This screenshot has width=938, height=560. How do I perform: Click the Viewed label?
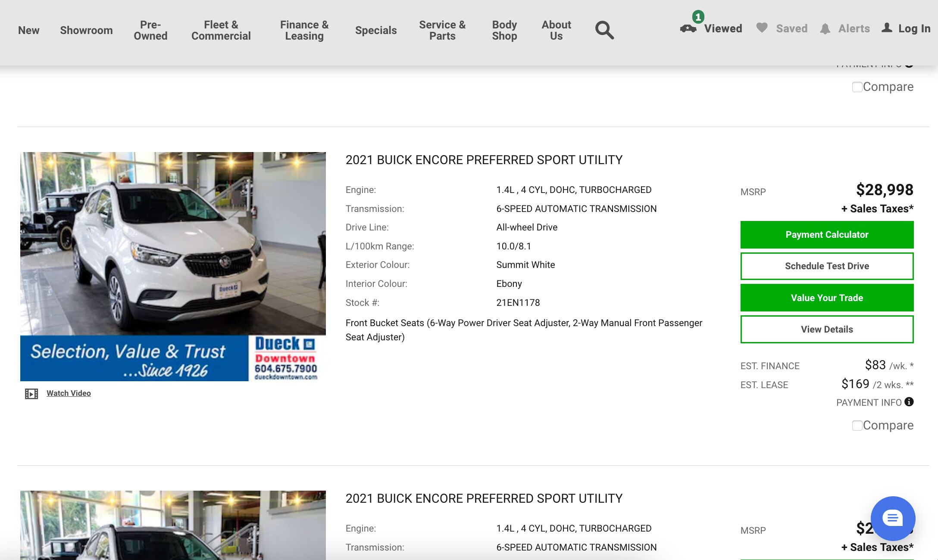point(723,28)
